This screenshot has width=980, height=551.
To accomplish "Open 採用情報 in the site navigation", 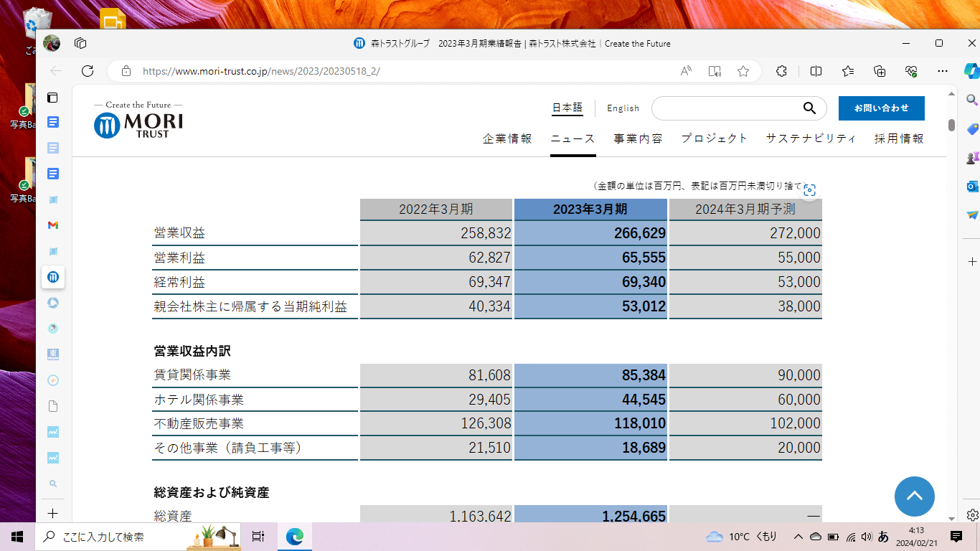I will [899, 138].
